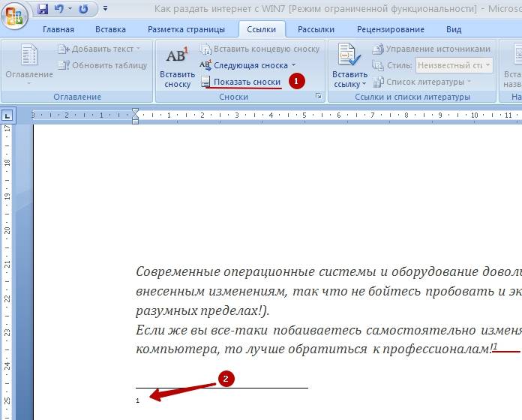Select the Ссылки ribbon tab
Image resolution: width=522 pixels, height=420 pixels.
tap(261, 29)
